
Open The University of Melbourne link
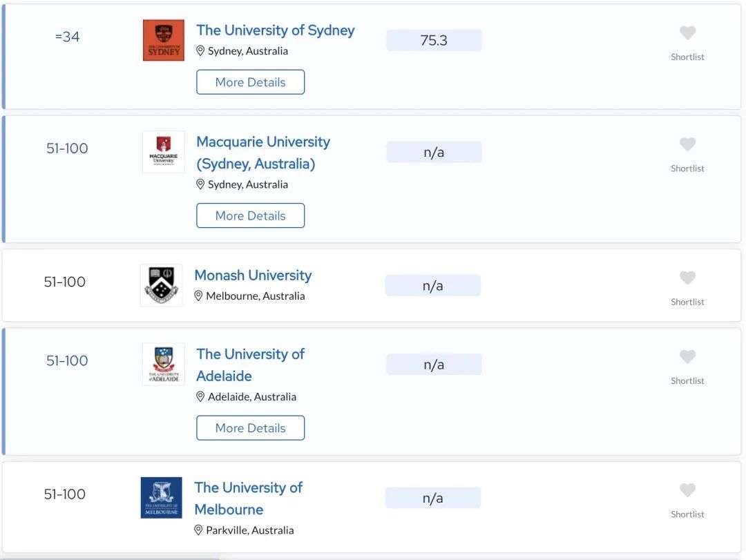tap(249, 498)
